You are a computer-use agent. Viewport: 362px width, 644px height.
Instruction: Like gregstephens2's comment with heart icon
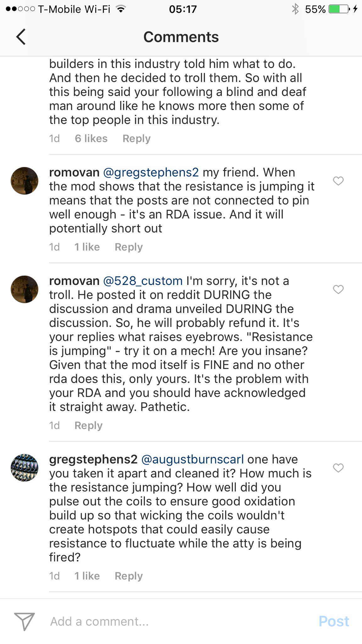click(338, 468)
